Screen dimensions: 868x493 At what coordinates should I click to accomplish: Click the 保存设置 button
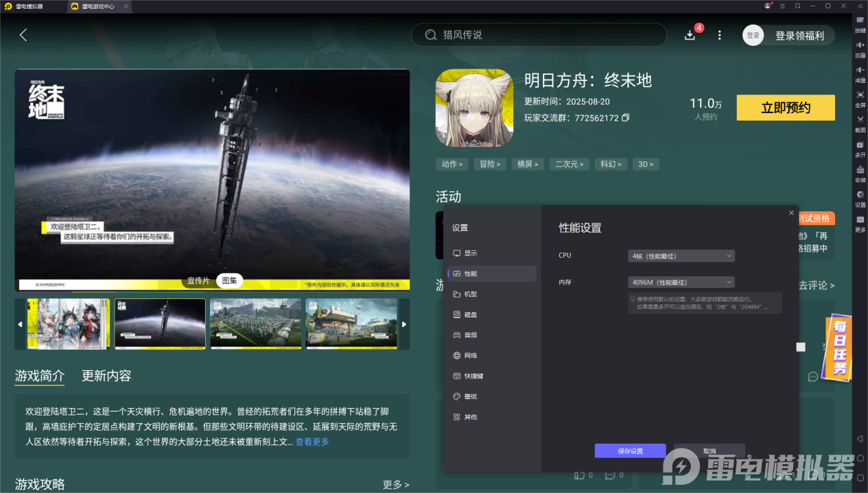pyautogui.click(x=630, y=451)
